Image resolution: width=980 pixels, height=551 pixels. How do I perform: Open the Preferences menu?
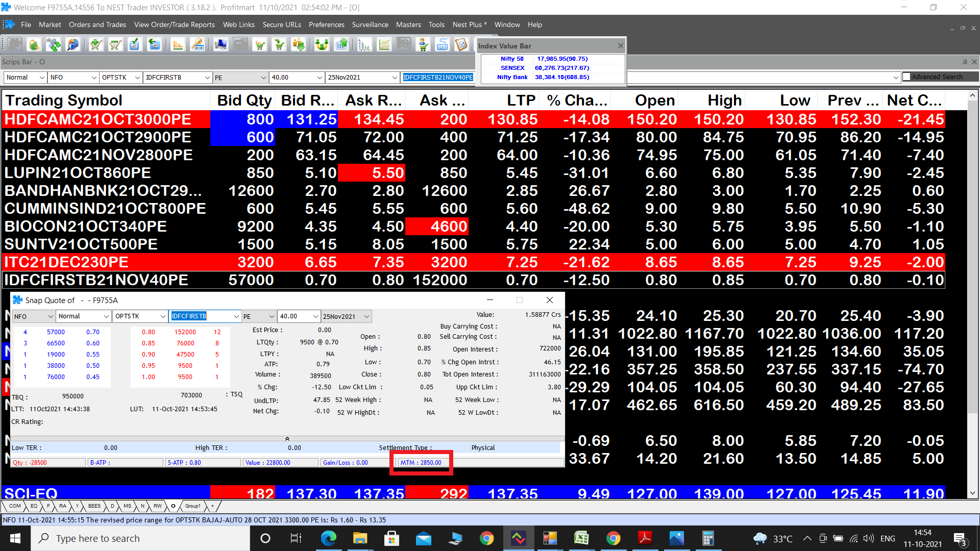[x=327, y=24]
